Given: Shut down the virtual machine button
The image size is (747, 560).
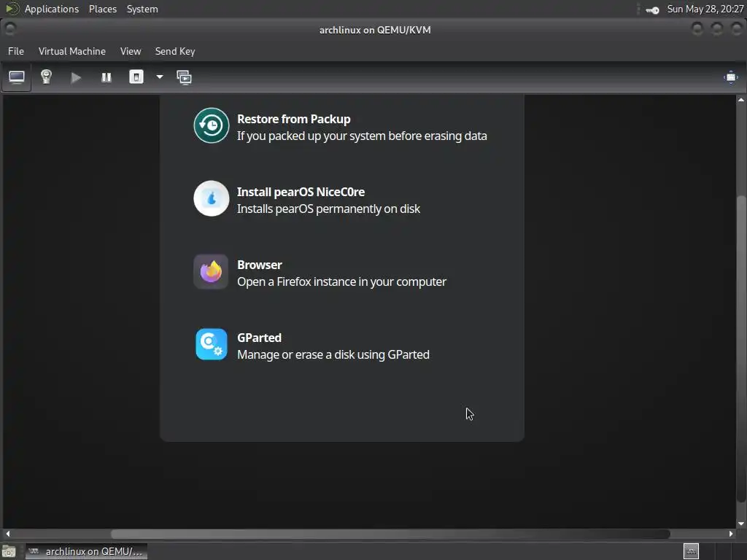Looking at the screenshot, I should [x=136, y=77].
